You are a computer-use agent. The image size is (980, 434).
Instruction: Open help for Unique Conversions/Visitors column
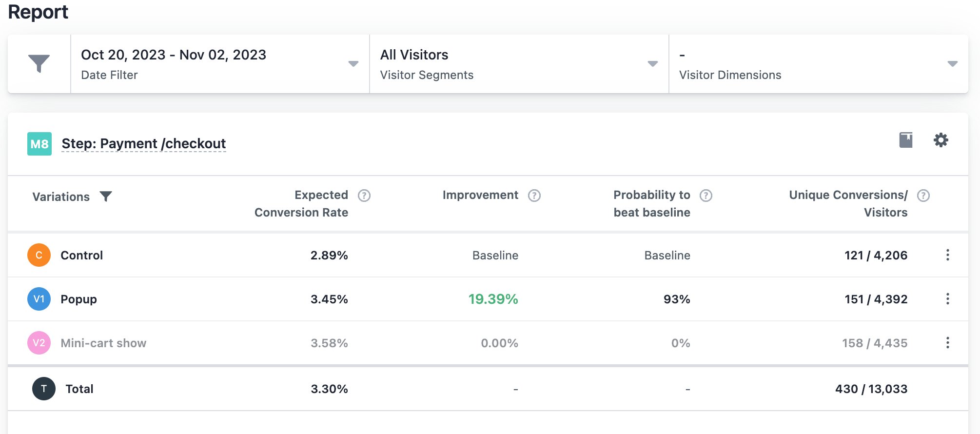(x=923, y=196)
